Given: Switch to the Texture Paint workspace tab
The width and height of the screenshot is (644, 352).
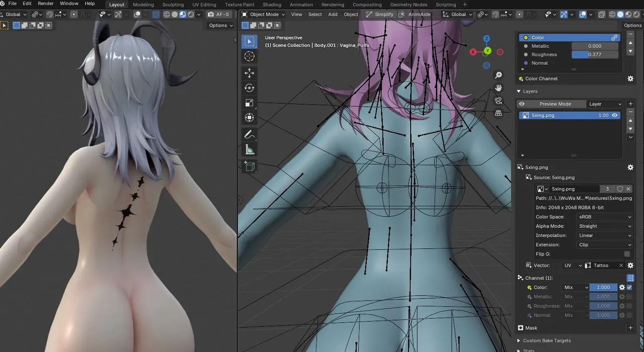Looking at the screenshot, I should tap(239, 5).
